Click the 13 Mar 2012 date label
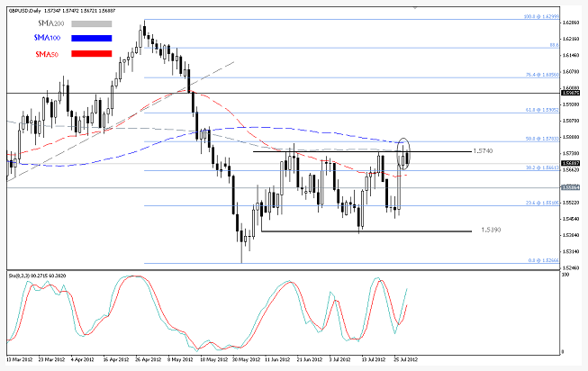This screenshot has height=371, width=588. 20,359
